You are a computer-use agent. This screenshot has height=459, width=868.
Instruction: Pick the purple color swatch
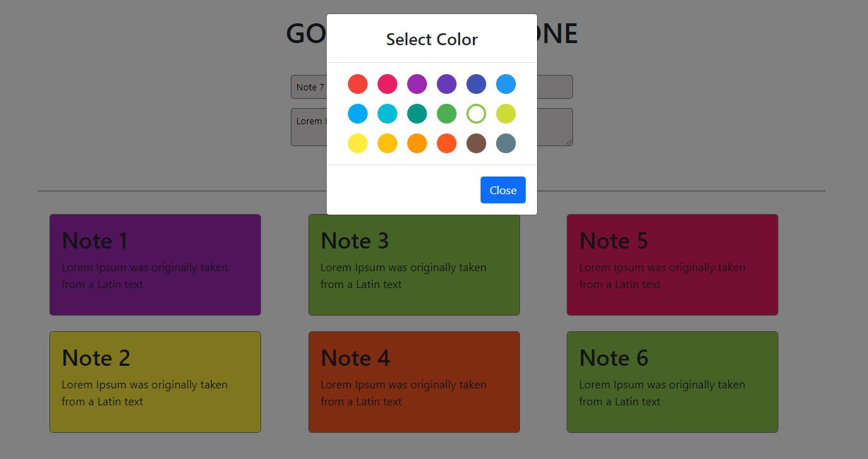417,84
